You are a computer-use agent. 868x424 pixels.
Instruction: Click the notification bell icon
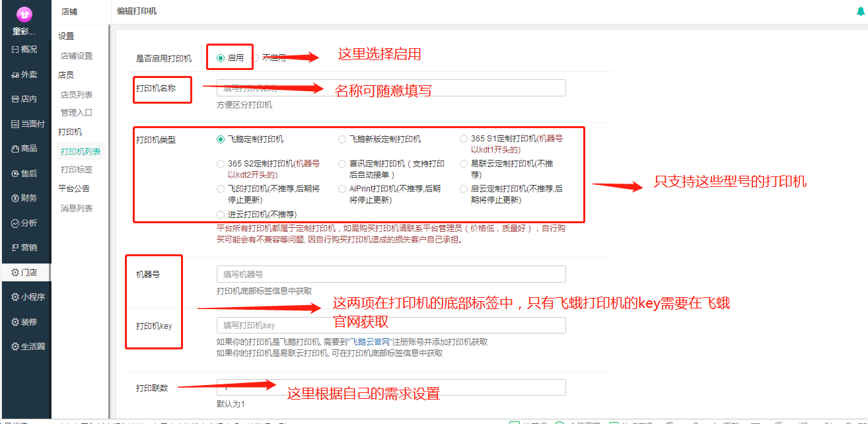(860, 11)
